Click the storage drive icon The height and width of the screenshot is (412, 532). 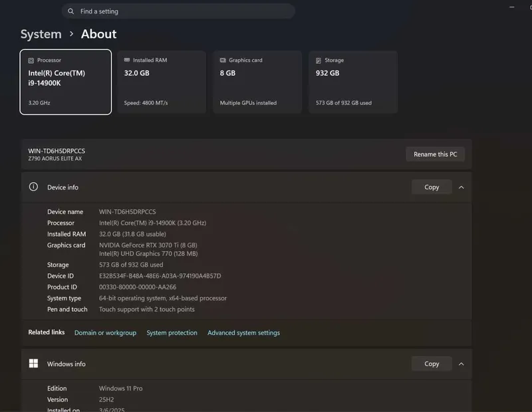(319, 60)
